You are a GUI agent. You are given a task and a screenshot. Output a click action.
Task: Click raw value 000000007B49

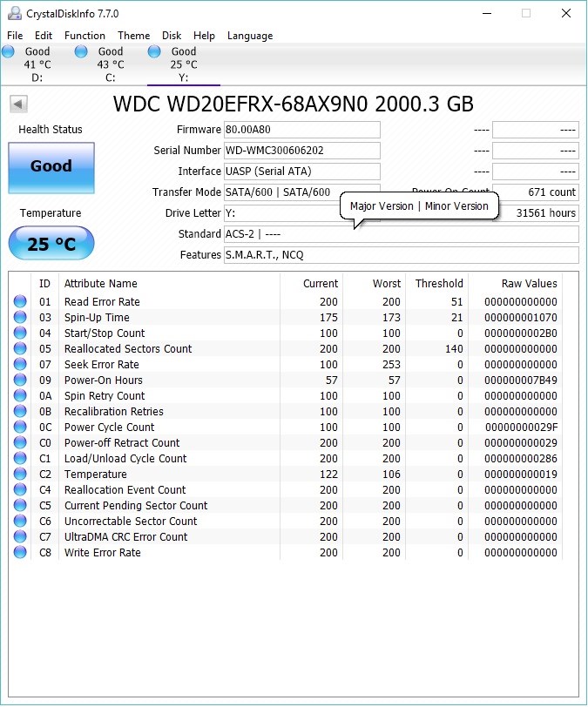(x=521, y=380)
